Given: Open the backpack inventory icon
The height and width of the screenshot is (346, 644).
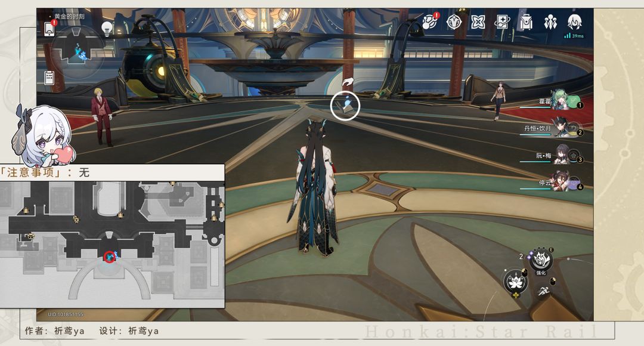Looking at the screenshot, I should (x=526, y=22).
